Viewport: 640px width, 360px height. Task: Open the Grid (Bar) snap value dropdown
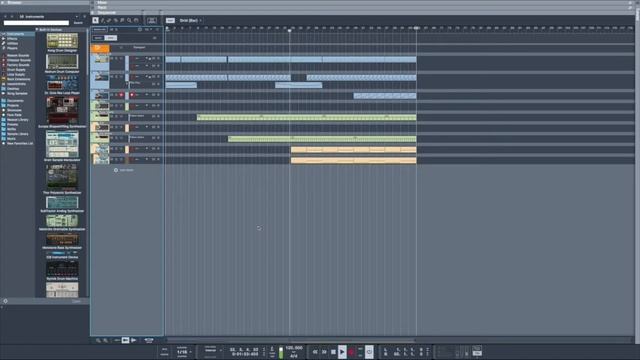click(191, 20)
